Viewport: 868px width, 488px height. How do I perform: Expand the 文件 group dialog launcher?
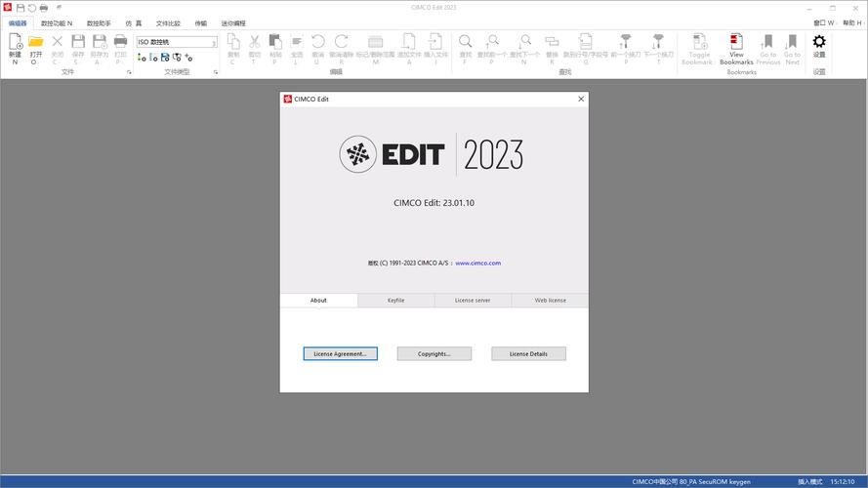click(129, 72)
